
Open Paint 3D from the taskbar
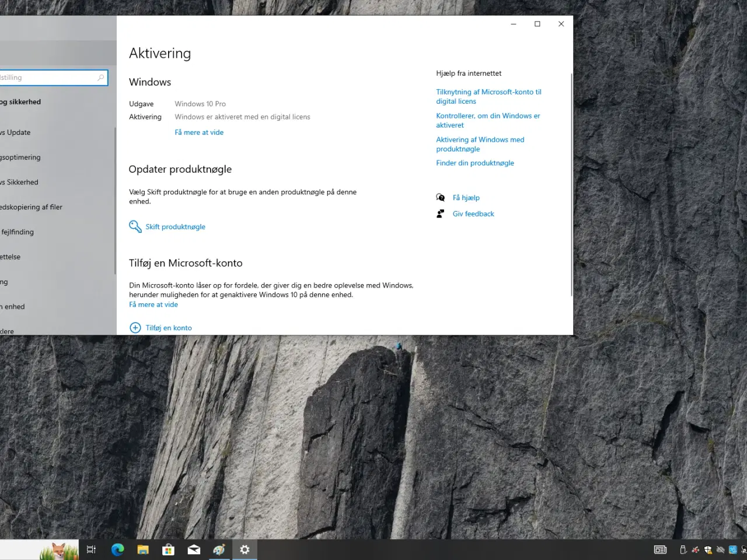pyautogui.click(x=219, y=549)
